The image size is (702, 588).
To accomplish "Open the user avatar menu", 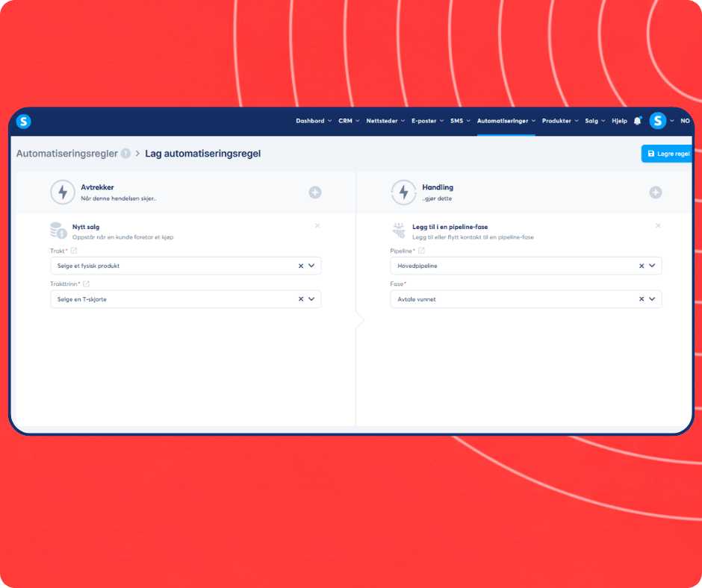I will 658,121.
